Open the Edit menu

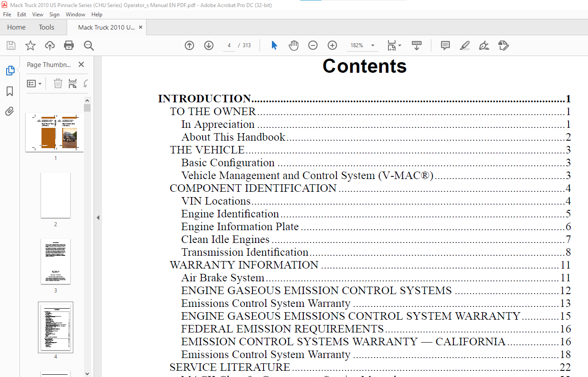(x=22, y=15)
